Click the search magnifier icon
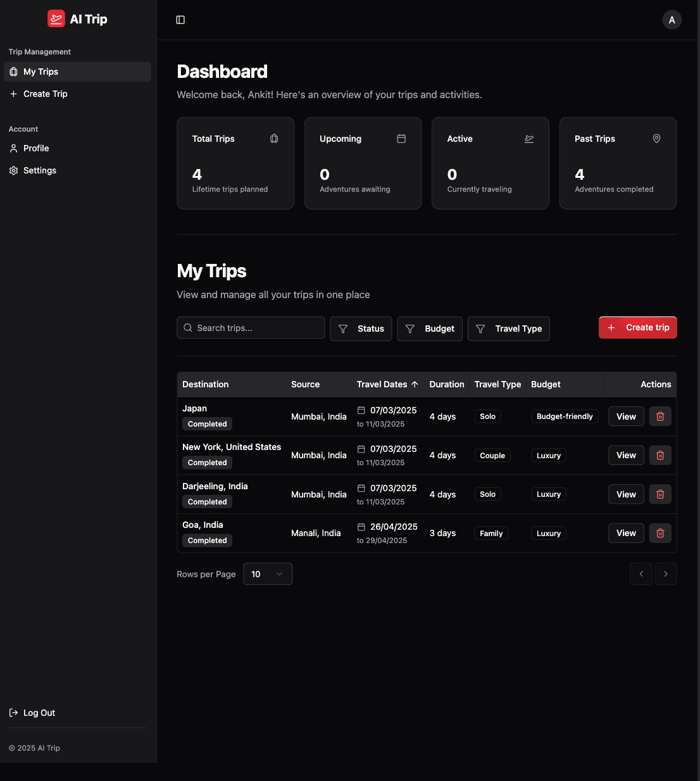The image size is (700, 781). (188, 328)
